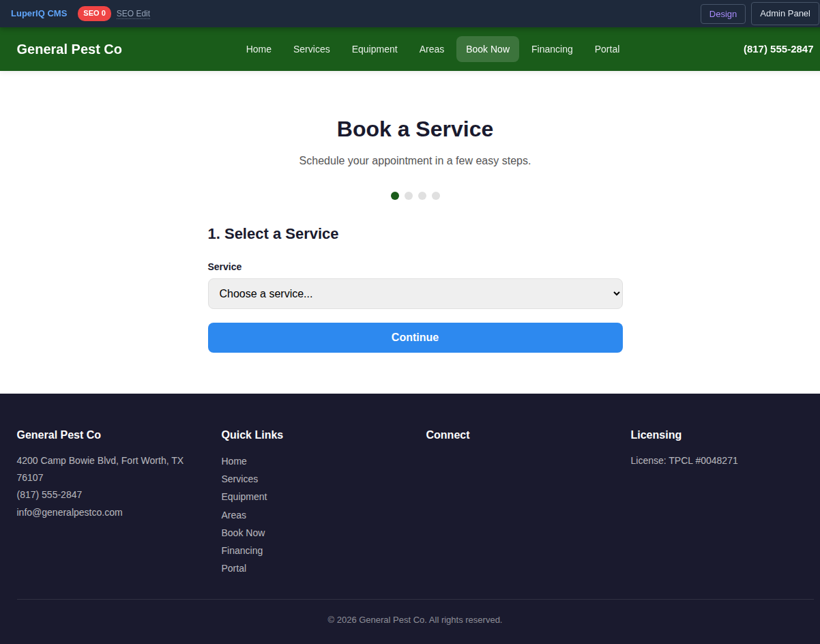The image size is (820, 644).
Task: Click the Design button
Action: [x=722, y=13]
